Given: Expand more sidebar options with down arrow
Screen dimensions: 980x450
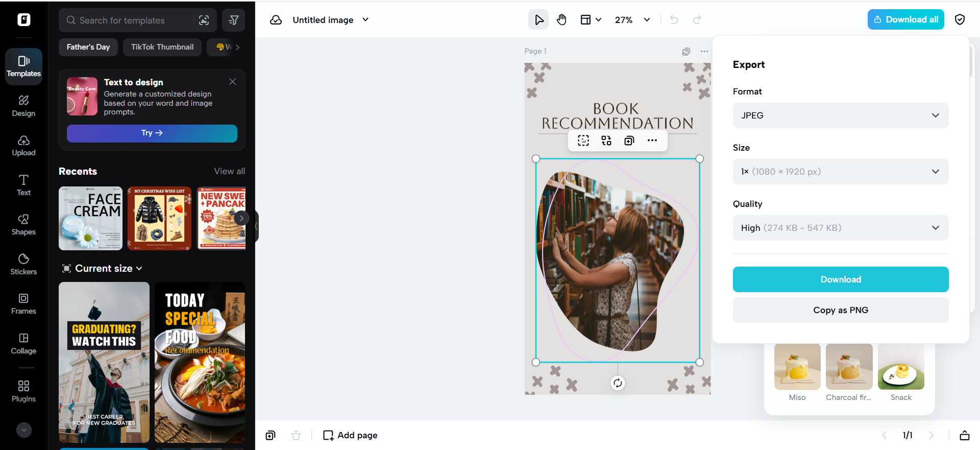Looking at the screenshot, I should (x=24, y=430).
